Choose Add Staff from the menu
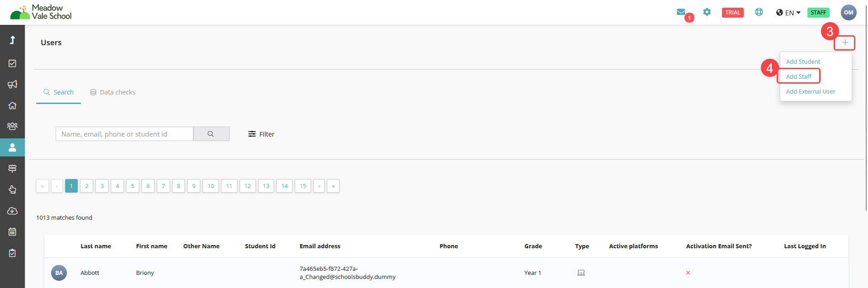The image size is (868, 288). pyautogui.click(x=798, y=76)
